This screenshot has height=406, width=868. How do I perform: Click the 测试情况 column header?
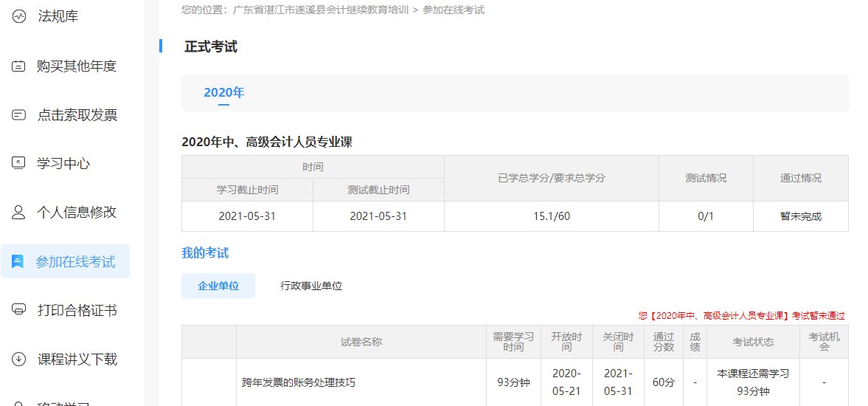706,179
